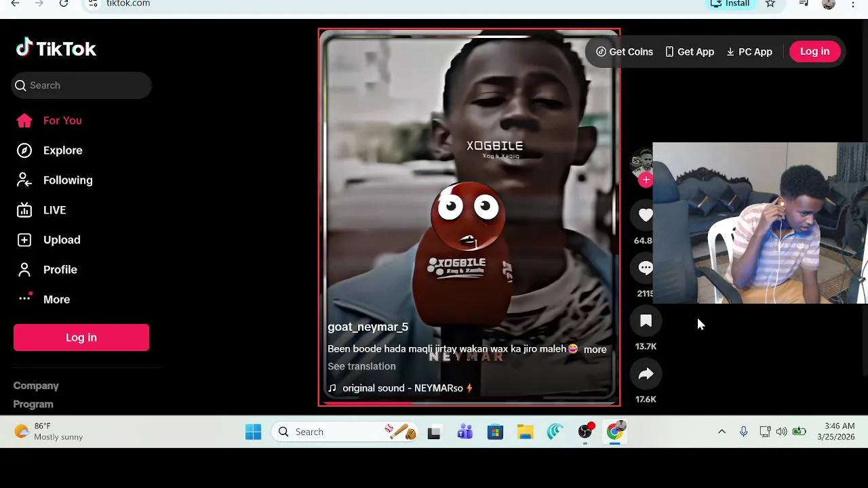Bookmark the video to favorites
Screen dimensions: 868x488
(x=646, y=321)
